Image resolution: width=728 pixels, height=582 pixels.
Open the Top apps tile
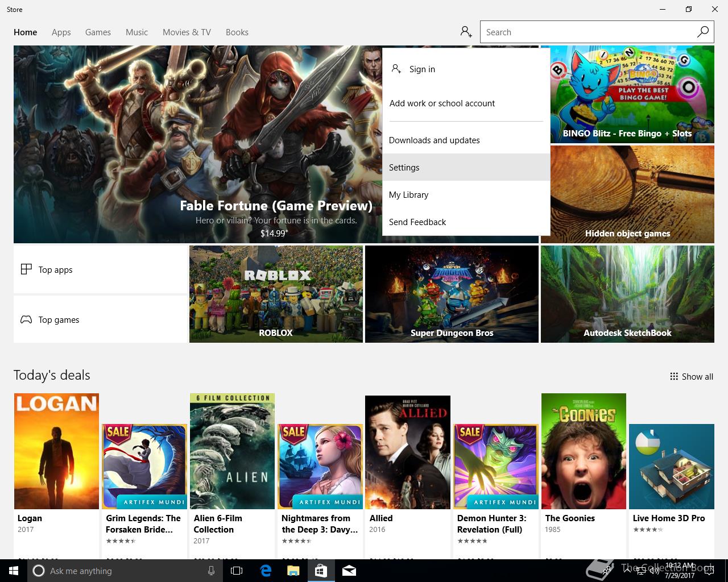100,269
